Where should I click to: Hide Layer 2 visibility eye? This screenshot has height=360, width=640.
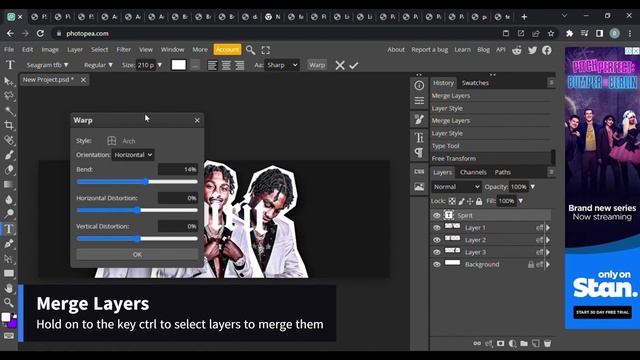pos(437,240)
